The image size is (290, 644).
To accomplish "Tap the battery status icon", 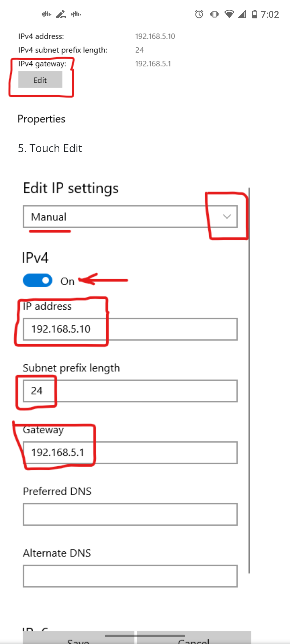I will (255, 14).
